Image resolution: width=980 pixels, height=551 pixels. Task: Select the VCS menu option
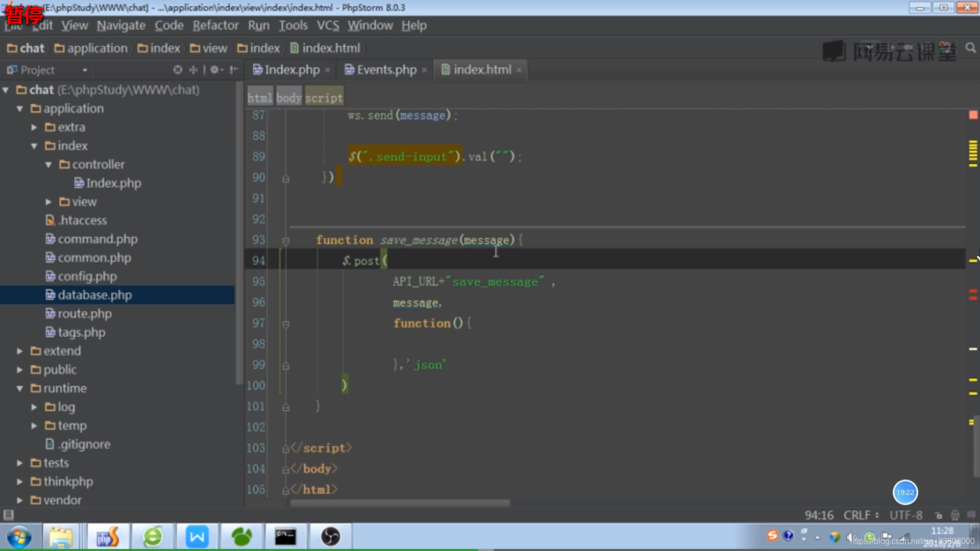(x=327, y=25)
